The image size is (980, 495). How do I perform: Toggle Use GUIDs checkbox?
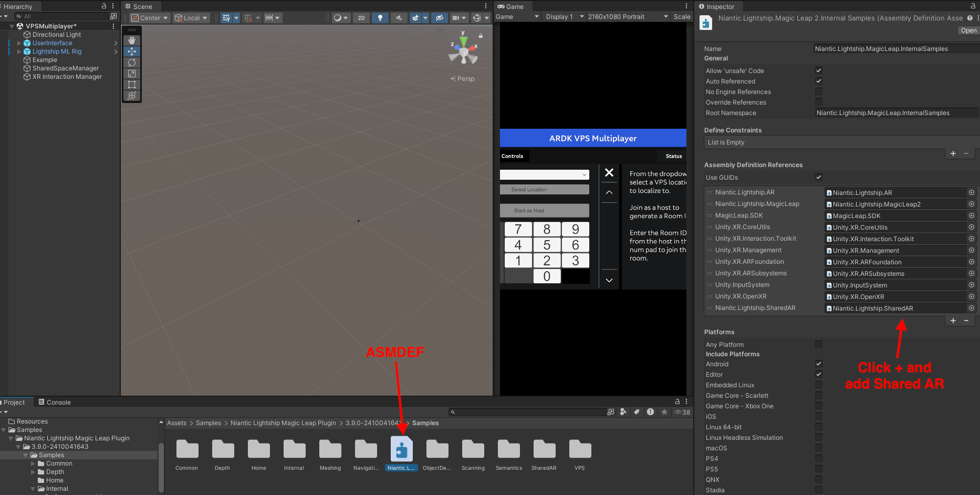[818, 177]
